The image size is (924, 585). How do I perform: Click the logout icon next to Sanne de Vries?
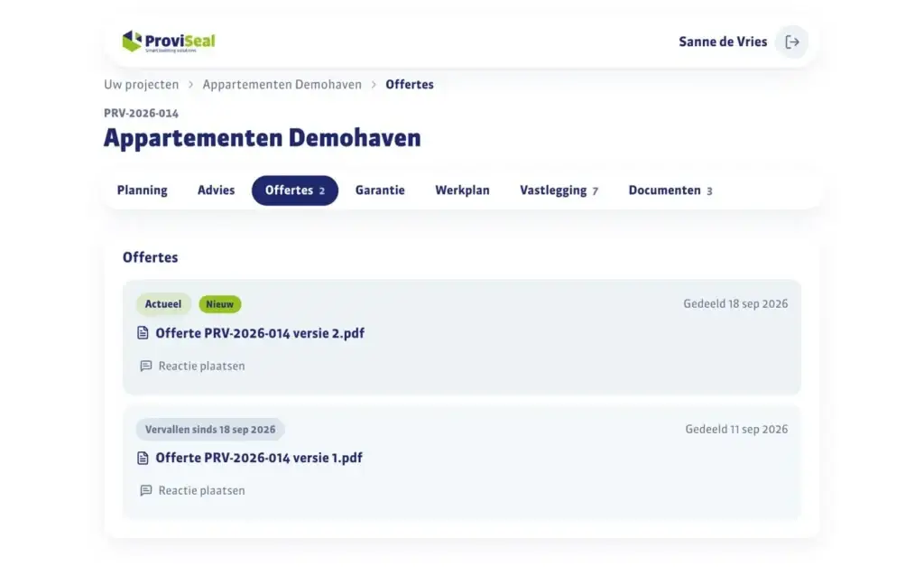click(791, 42)
